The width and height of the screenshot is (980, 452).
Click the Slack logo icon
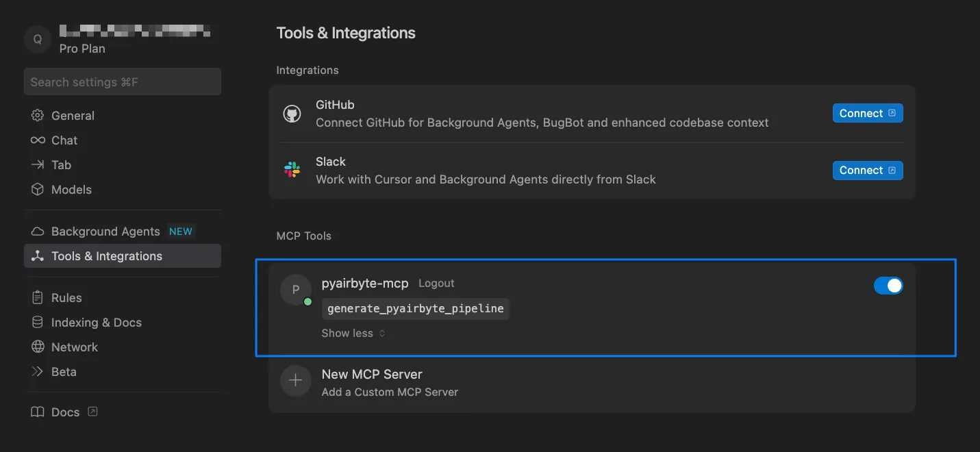292,171
